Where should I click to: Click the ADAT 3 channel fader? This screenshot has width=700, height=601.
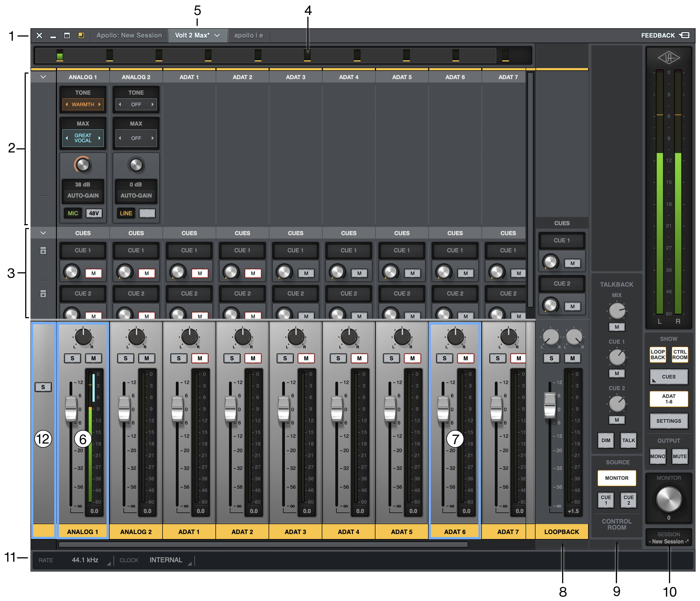pyautogui.click(x=284, y=409)
